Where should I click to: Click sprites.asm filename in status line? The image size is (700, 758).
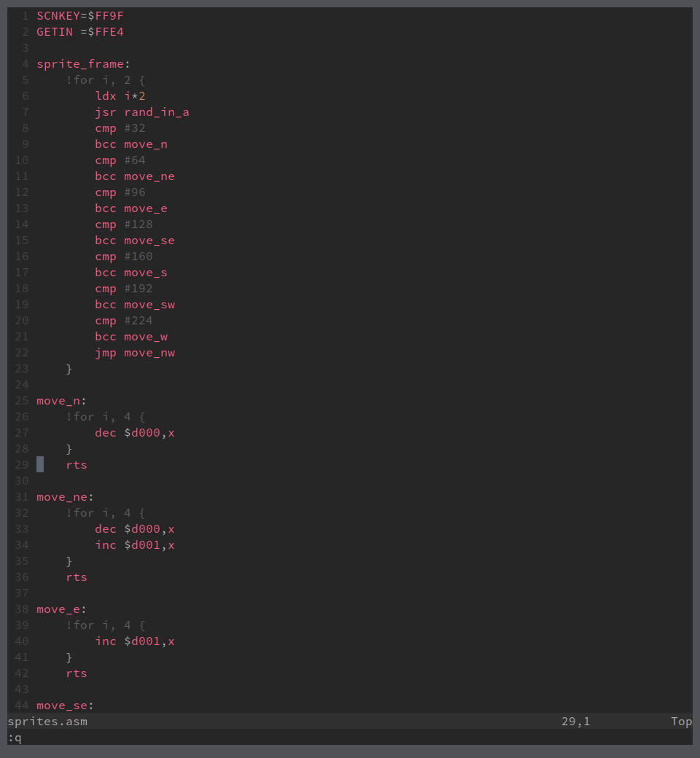47,722
